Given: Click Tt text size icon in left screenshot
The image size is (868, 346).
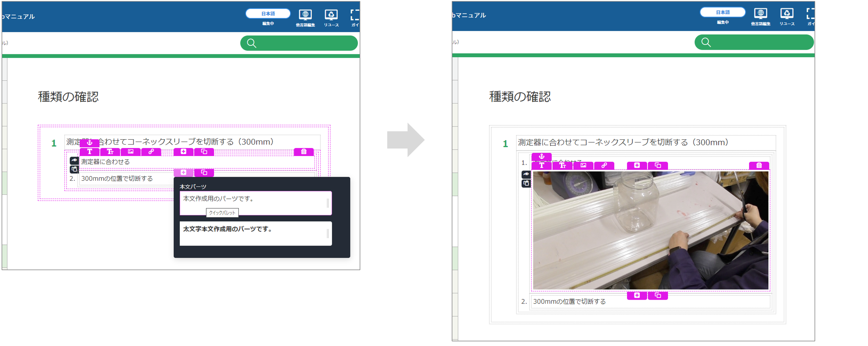Looking at the screenshot, I should click(110, 152).
